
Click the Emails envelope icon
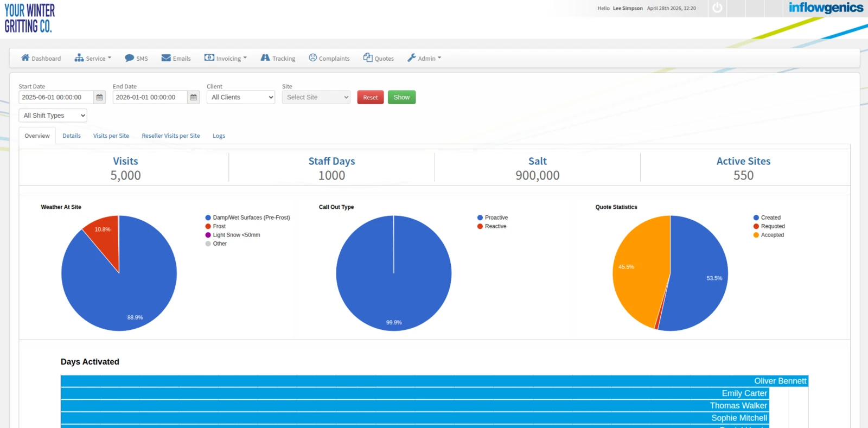tap(166, 58)
